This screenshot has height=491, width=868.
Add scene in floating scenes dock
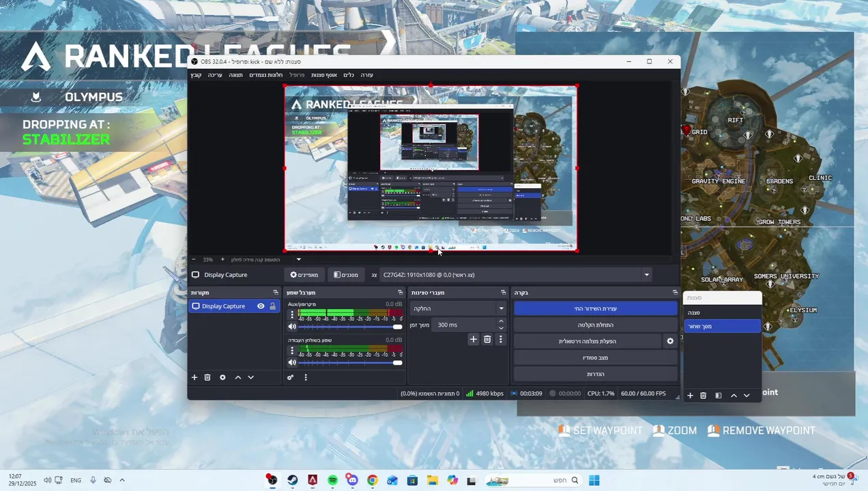click(x=691, y=396)
